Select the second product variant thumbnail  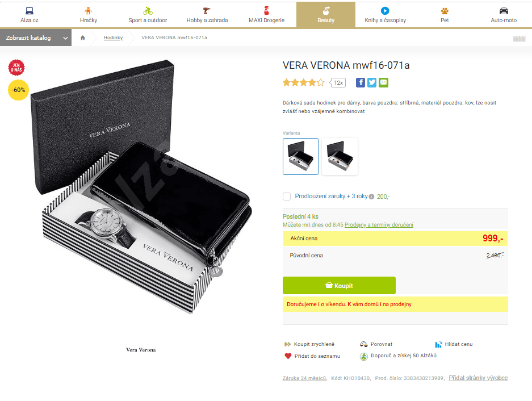(x=340, y=156)
